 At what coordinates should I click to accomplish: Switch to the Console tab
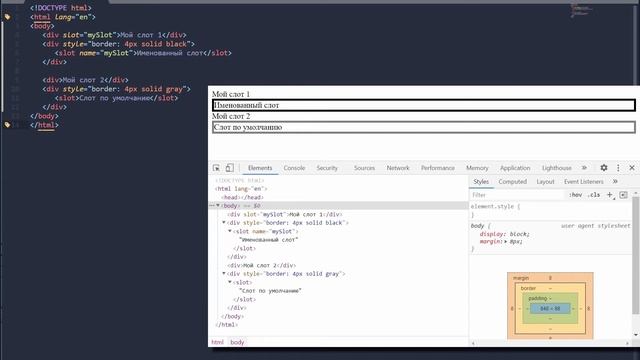[x=294, y=168]
